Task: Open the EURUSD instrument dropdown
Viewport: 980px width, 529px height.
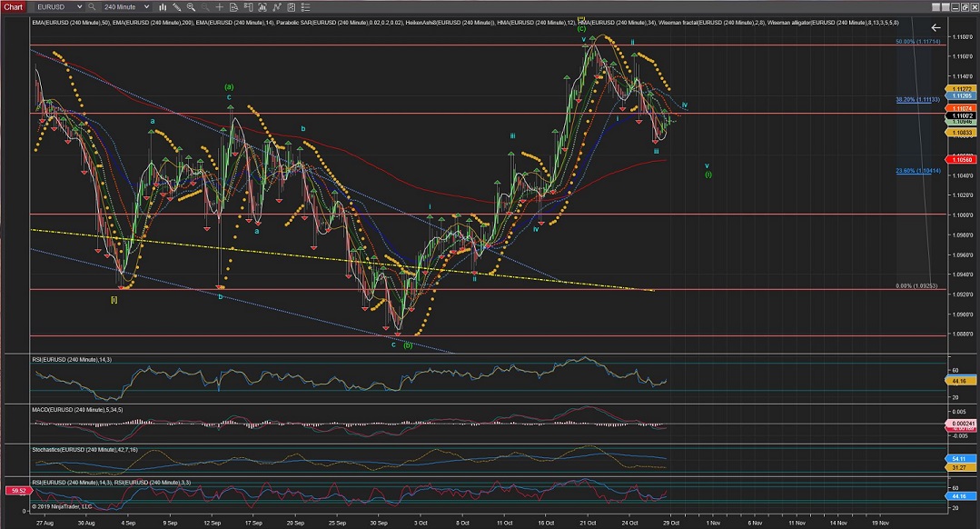Action: pyautogui.click(x=56, y=6)
